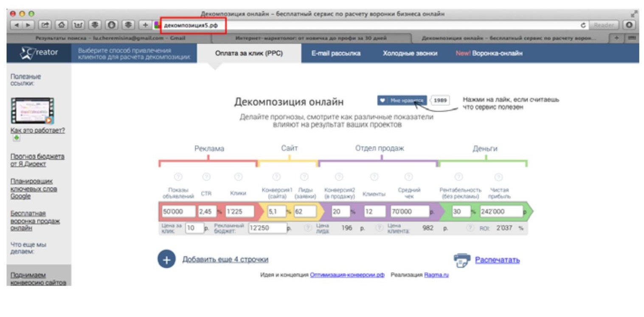Click the printer icon beside Распечатать

pos(462,260)
